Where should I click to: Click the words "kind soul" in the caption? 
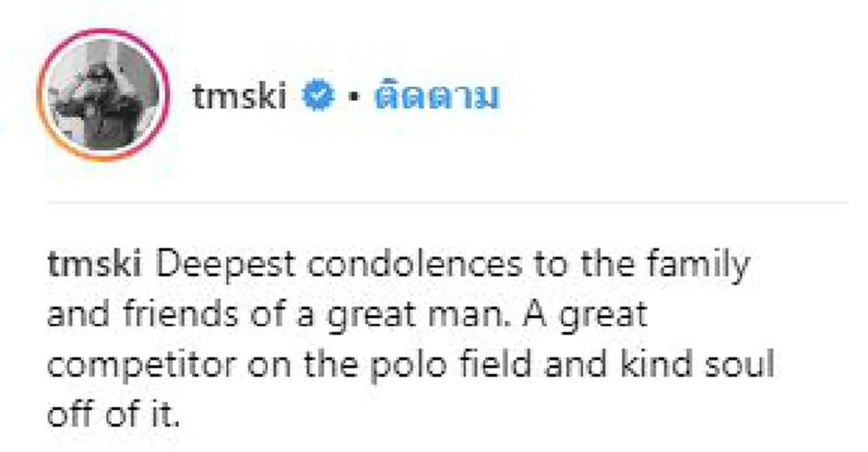point(686,365)
